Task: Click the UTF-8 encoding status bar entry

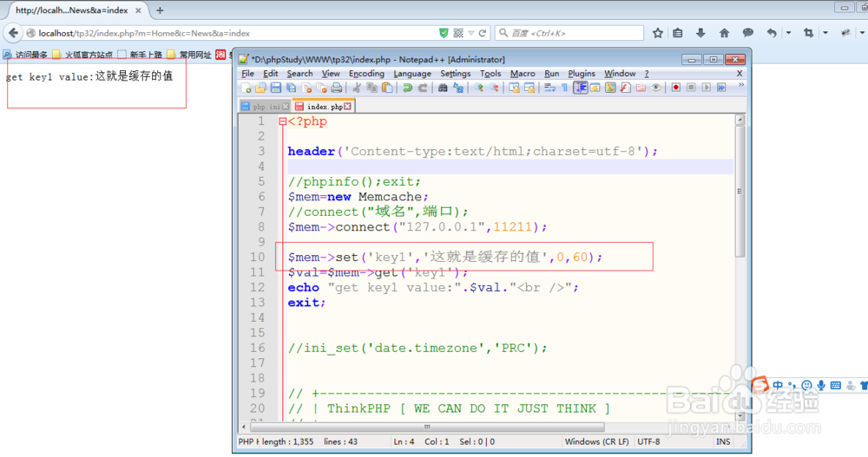Action: pyautogui.click(x=648, y=441)
